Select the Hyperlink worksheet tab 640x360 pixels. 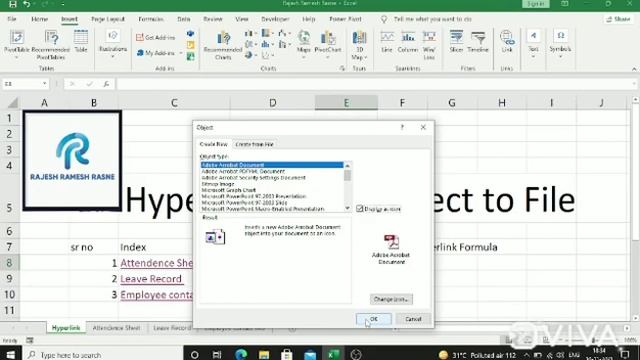(66, 328)
